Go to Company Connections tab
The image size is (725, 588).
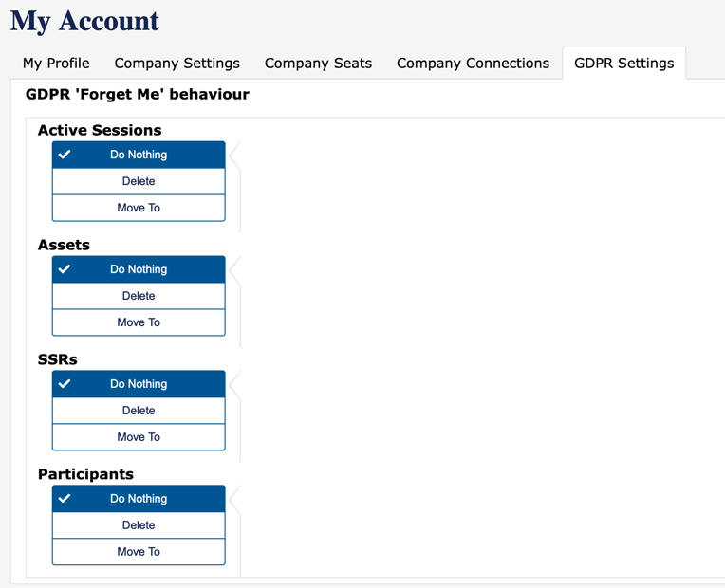click(473, 64)
